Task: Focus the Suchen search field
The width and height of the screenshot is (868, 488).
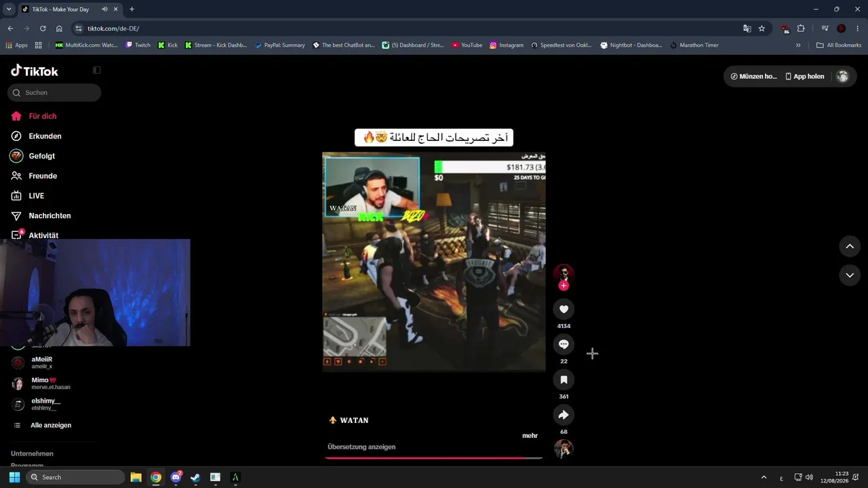Action: (54, 92)
